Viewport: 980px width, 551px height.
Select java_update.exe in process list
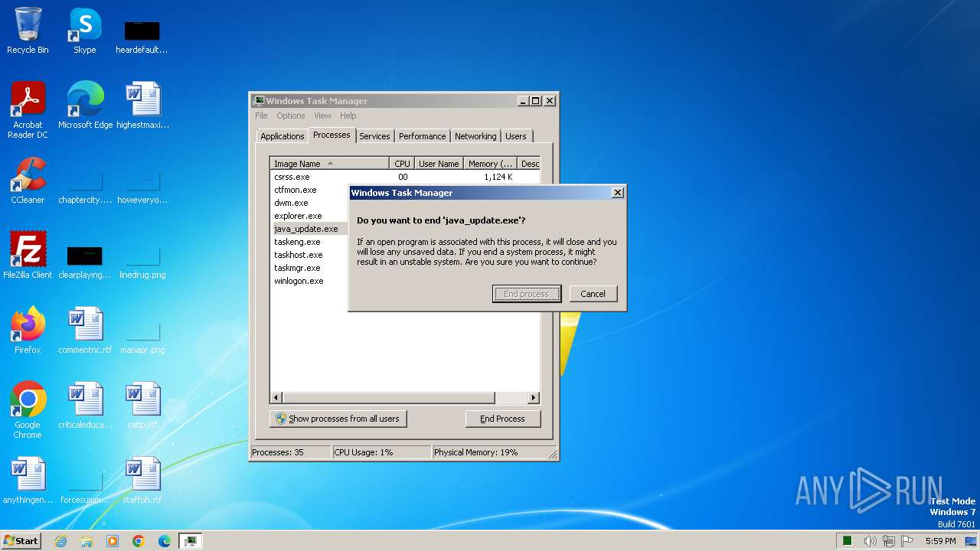[x=306, y=229]
